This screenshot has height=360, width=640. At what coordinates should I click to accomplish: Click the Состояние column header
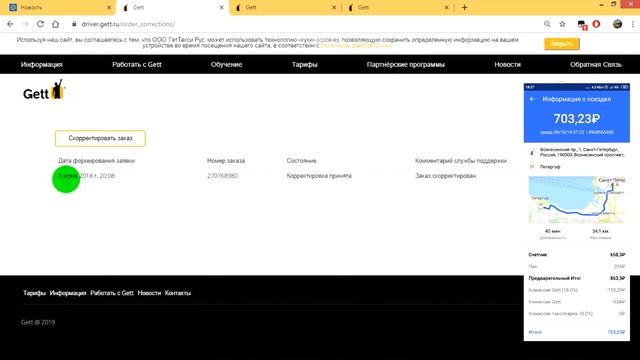pos(301,161)
